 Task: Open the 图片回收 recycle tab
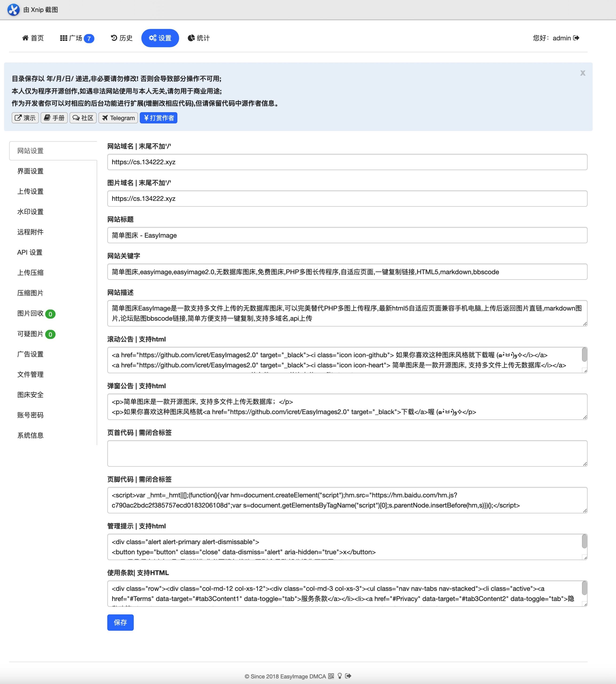[x=53, y=314]
